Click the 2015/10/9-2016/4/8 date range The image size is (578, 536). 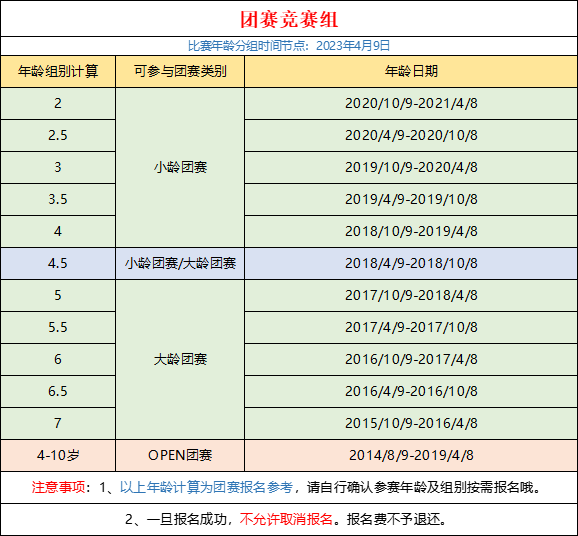(x=411, y=423)
